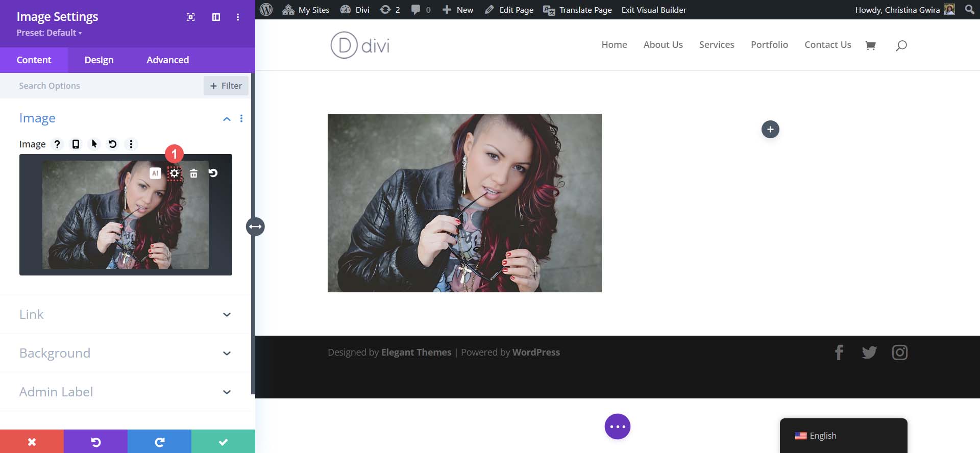Click the Search Options input field
Screen dimensions: 980x453
click(107, 86)
